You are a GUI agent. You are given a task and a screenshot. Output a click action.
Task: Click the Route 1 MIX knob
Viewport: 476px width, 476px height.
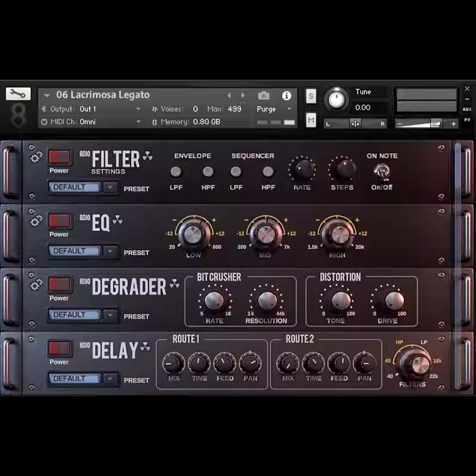point(174,363)
